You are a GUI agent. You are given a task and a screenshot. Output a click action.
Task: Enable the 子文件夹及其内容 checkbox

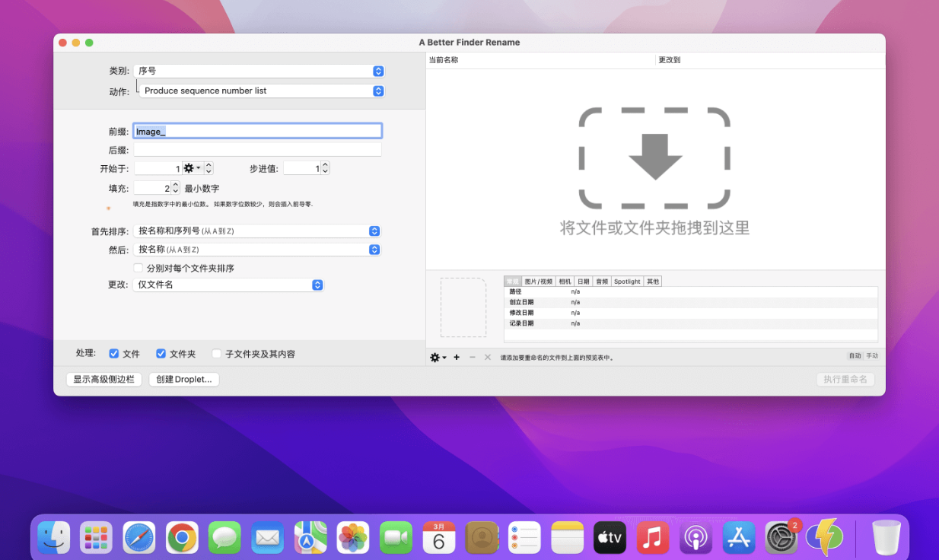click(x=217, y=354)
